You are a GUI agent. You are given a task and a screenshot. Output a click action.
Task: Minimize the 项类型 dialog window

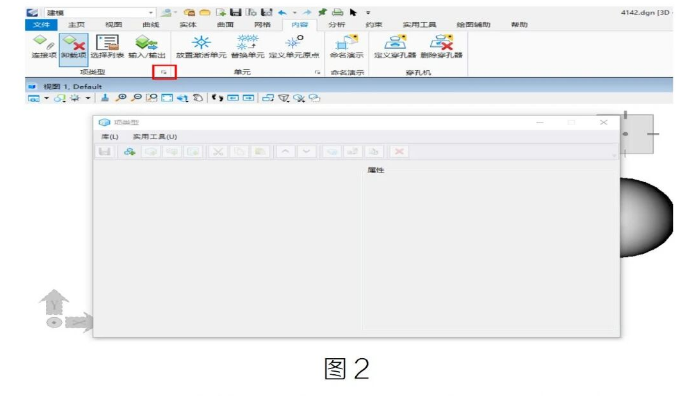click(x=540, y=122)
